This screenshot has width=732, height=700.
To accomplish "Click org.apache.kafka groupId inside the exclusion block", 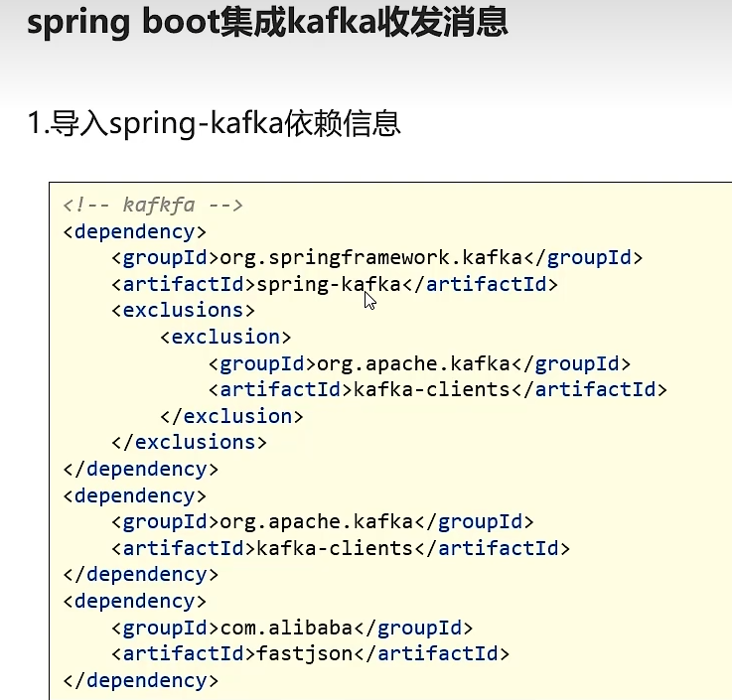I will pos(420,364).
